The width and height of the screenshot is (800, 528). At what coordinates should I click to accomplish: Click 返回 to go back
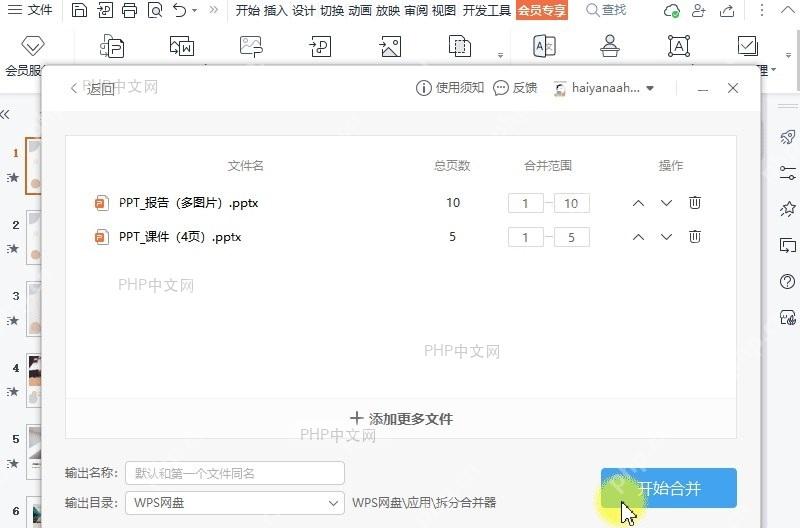tap(93, 88)
